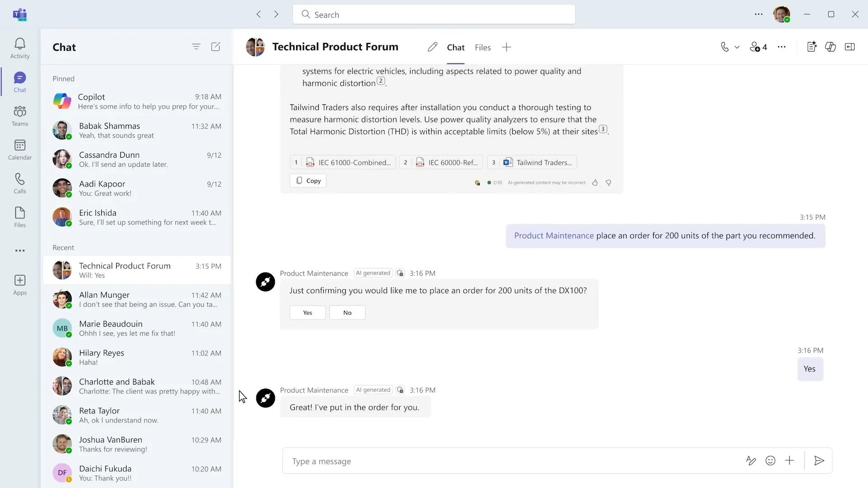
Task: Start a call with the phone icon
Action: pos(724,47)
